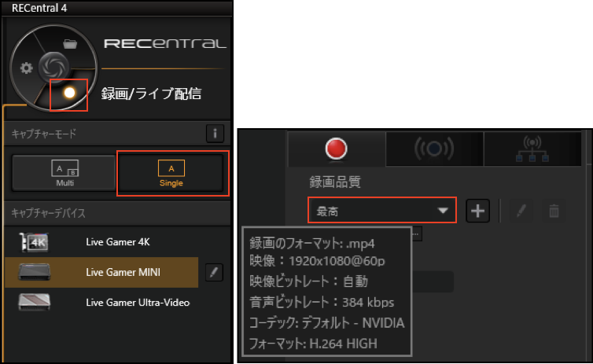Click the Live Gamer 4K card thumbnail
This screenshot has height=364, width=593.
click(34, 242)
